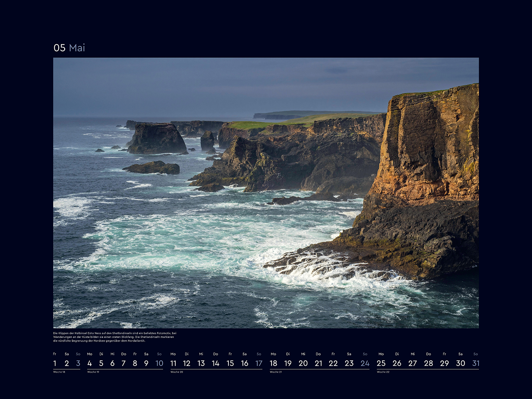Choose Thursday, May 28
This screenshot has height=399, width=532.
428,363
